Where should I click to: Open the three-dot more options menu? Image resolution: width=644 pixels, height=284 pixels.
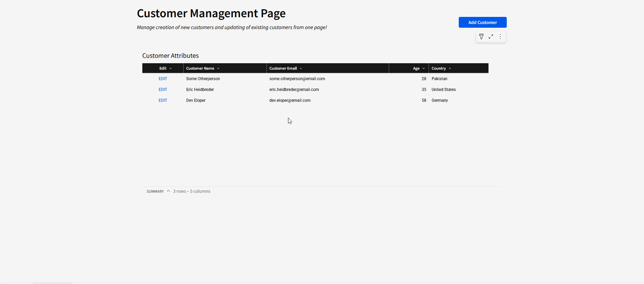500,37
